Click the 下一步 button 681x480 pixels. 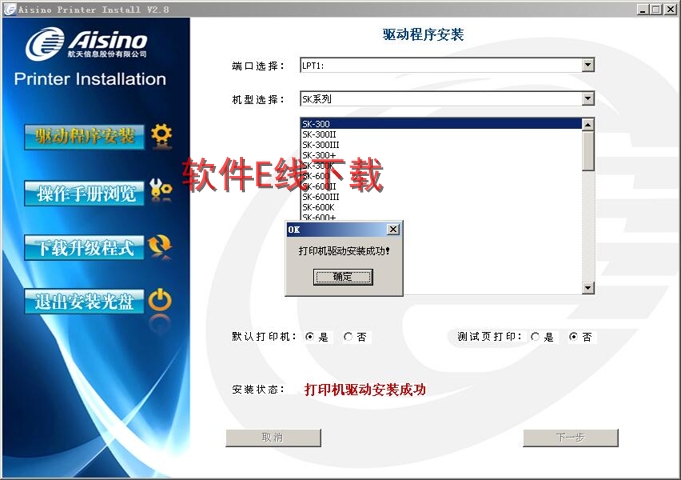pyautogui.click(x=570, y=438)
